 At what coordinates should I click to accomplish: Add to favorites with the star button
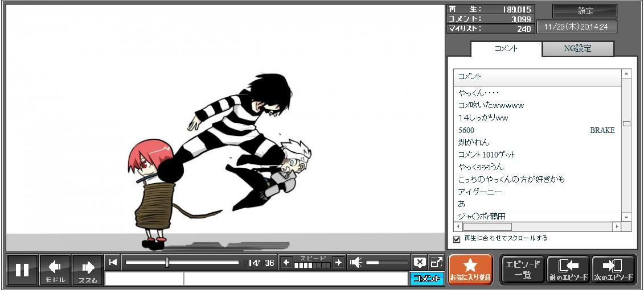(470, 269)
